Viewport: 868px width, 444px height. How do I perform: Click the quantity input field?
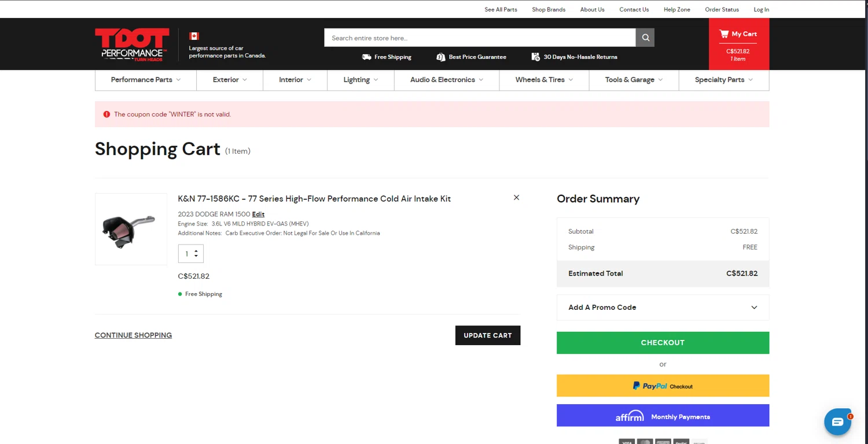pos(186,253)
